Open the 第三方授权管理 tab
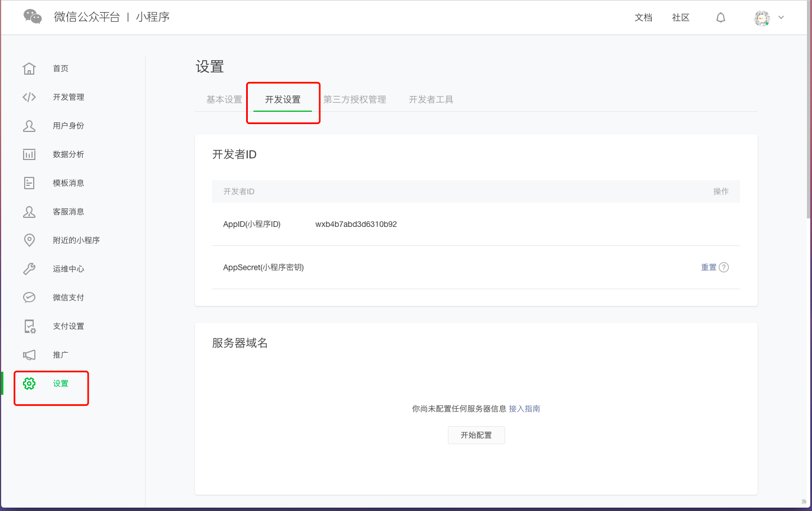This screenshot has height=511, width=812. click(356, 99)
